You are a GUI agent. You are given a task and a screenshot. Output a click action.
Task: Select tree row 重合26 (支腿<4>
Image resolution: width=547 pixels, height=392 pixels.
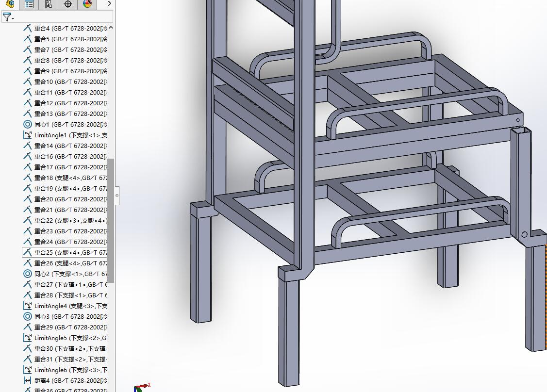click(65, 263)
